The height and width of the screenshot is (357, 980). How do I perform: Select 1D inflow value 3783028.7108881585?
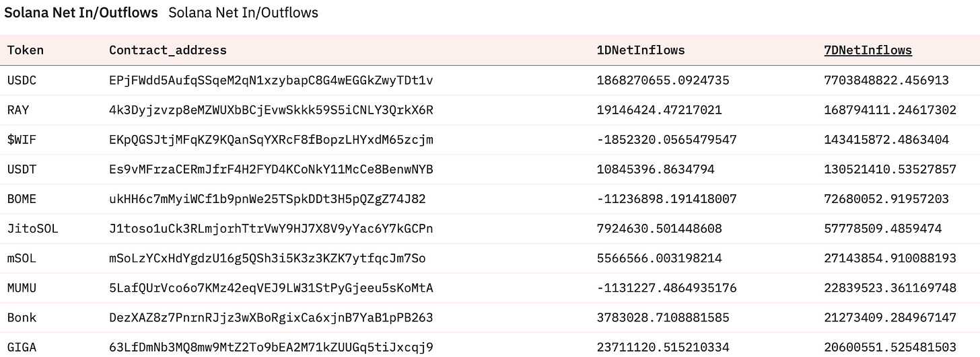coord(662,317)
